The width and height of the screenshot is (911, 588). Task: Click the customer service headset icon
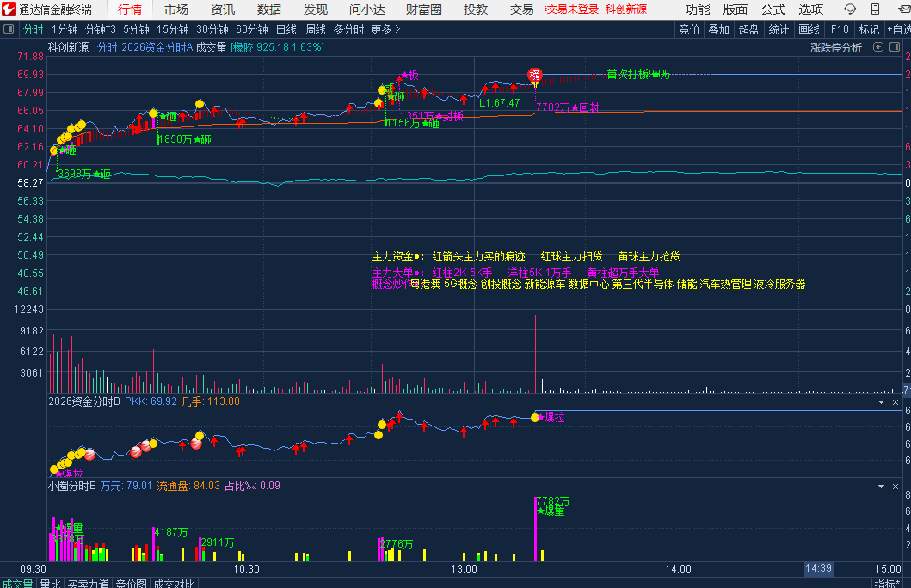(849, 9)
